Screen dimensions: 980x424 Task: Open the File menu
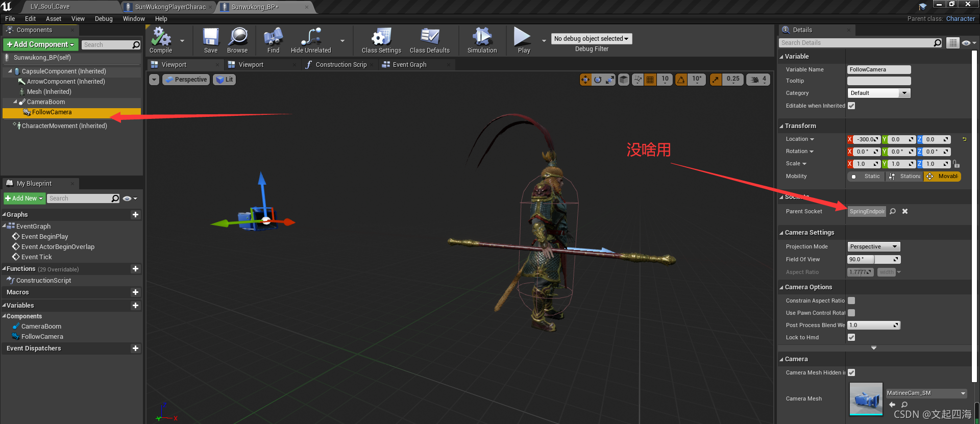(x=10, y=19)
